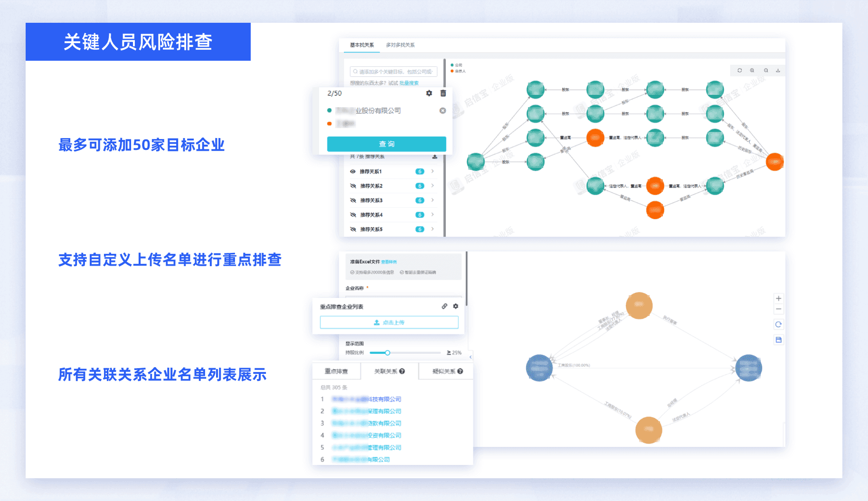Viewport: 868px width, 501px height.
Task: Click search field 请添加多个关键目标
Action: coord(394,72)
